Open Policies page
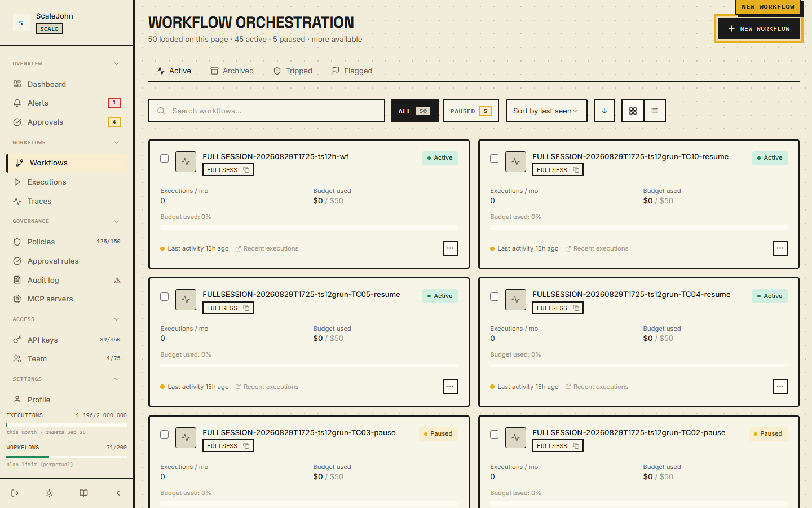Screen dimensions: 812x508 [67, 242]
